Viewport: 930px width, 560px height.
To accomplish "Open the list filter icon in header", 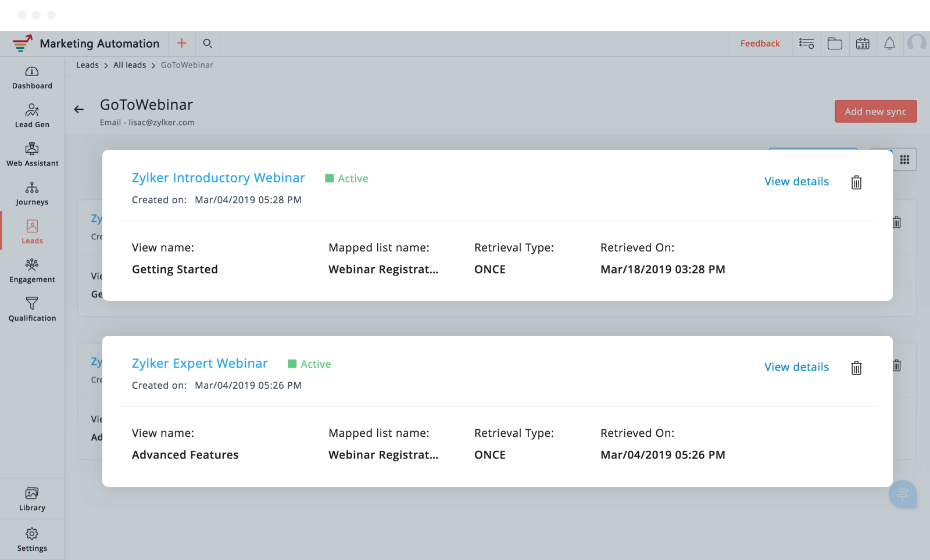I will coord(806,44).
